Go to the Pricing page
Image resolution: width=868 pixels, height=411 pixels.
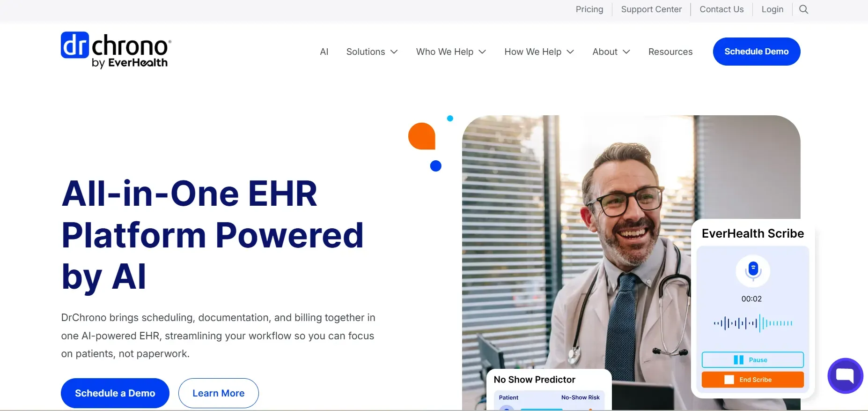coord(589,9)
